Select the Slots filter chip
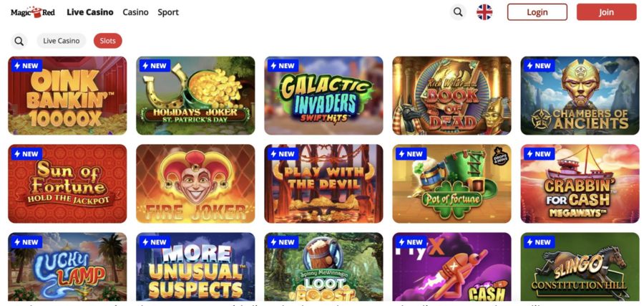This screenshot has width=644, height=306. point(107,41)
